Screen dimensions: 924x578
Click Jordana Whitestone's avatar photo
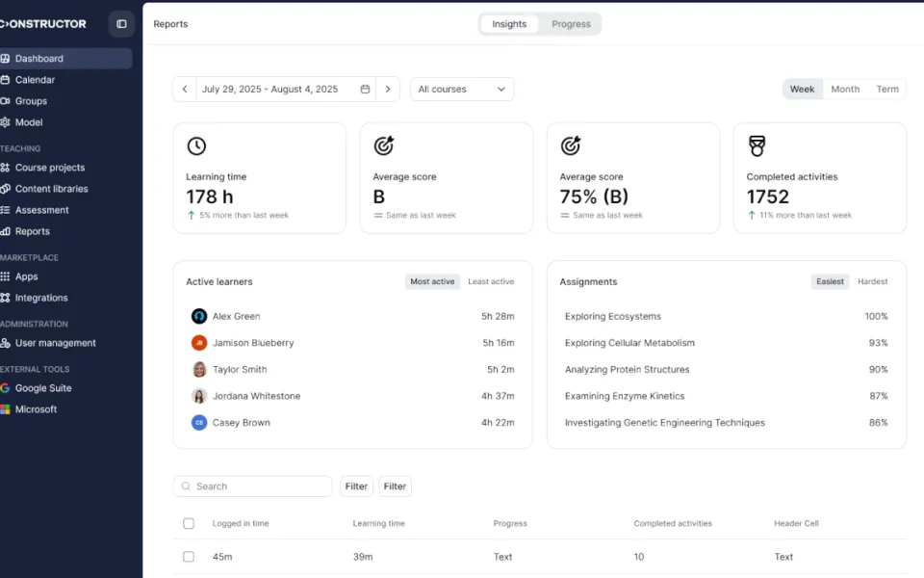(x=199, y=396)
